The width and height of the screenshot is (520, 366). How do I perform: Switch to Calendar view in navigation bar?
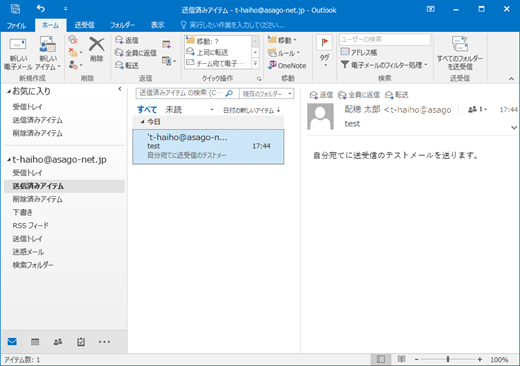click(35, 342)
